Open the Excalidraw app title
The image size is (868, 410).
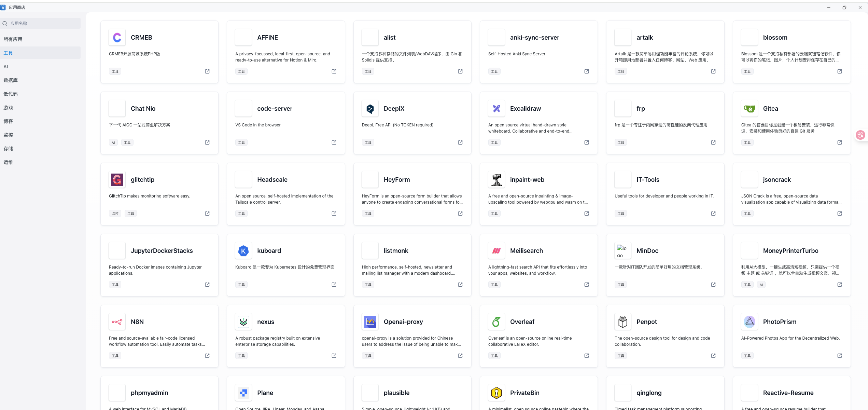coord(525,109)
